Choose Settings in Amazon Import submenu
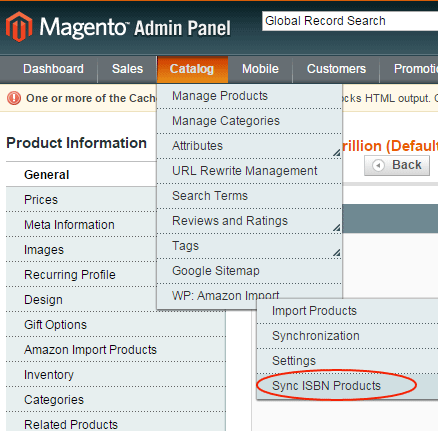438x431 pixels. [x=347, y=361]
